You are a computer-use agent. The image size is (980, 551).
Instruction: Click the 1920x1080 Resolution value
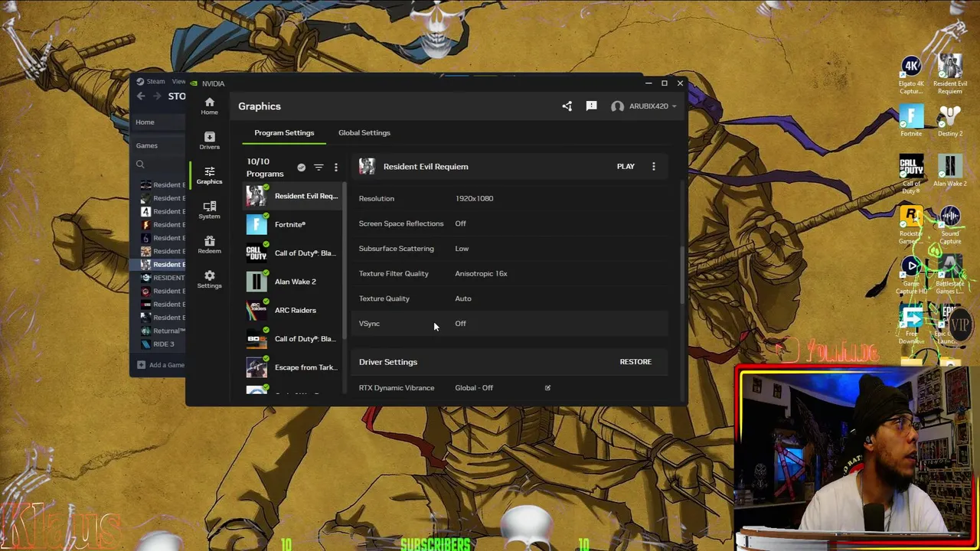474,198
